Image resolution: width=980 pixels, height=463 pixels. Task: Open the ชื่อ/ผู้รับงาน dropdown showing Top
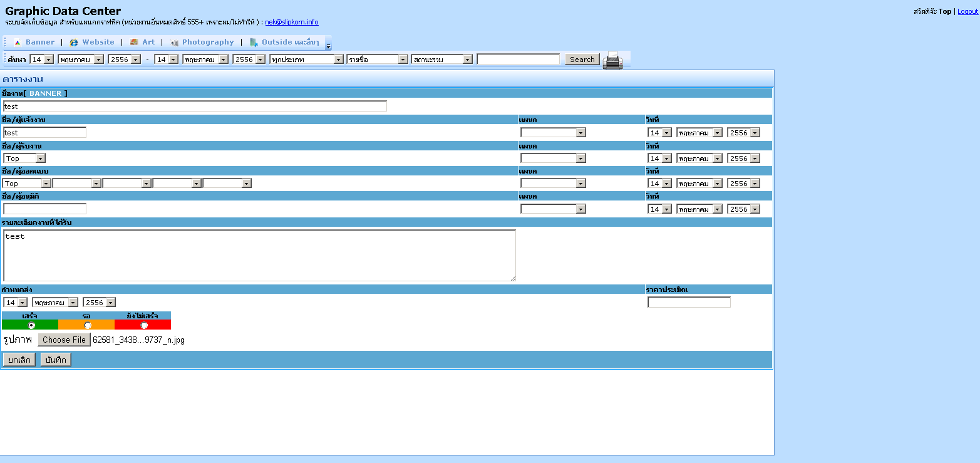click(x=24, y=159)
